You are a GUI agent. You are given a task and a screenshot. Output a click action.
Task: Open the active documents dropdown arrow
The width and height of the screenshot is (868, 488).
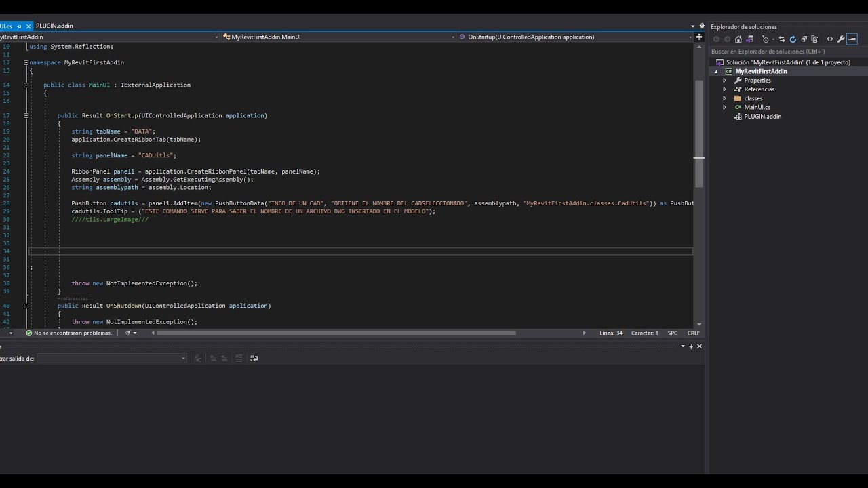coord(692,26)
